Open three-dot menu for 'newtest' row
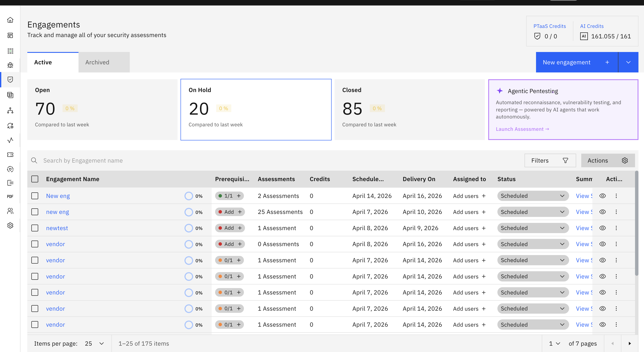The width and height of the screenshot is (644, 352). tap(616, 228)
